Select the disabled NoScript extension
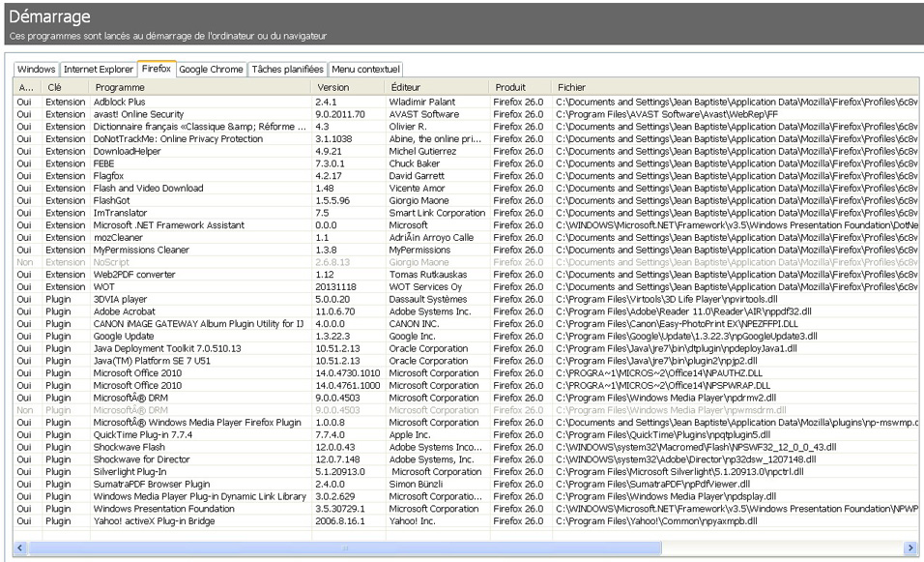Screen dimensions: 924x562 [x=466, y=262]
